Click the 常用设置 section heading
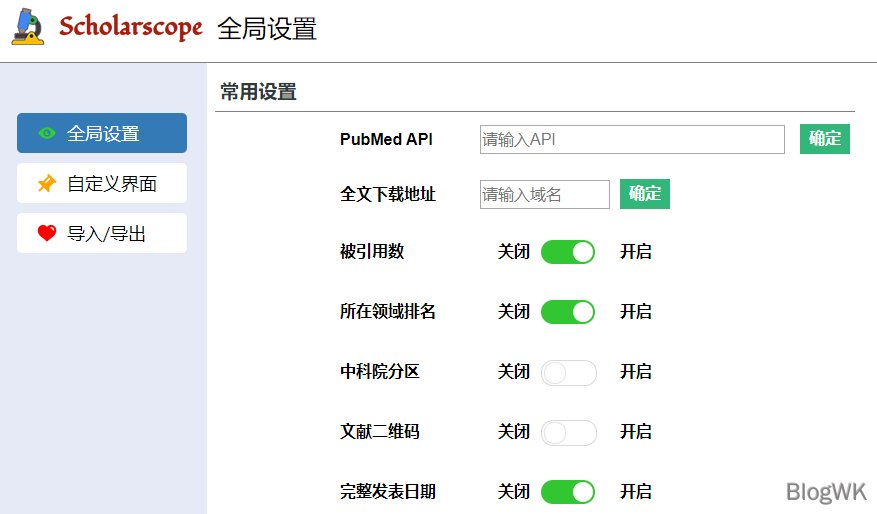This screenshot has height=514, width=877. 258,92
